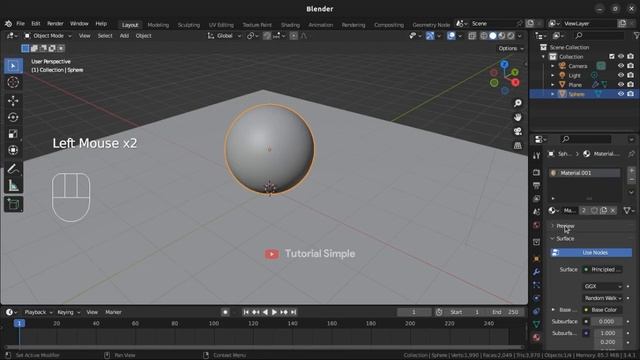Toggle the Use Nodes button

pyautogui.click(x=591, y=253)
